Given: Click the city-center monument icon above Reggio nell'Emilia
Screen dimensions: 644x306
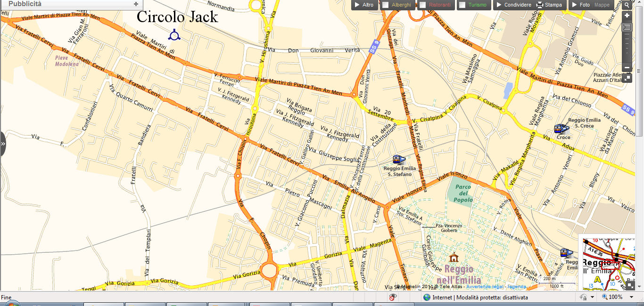Looking at the screenshot, I should pyautogui.click(x=454, y=258).
